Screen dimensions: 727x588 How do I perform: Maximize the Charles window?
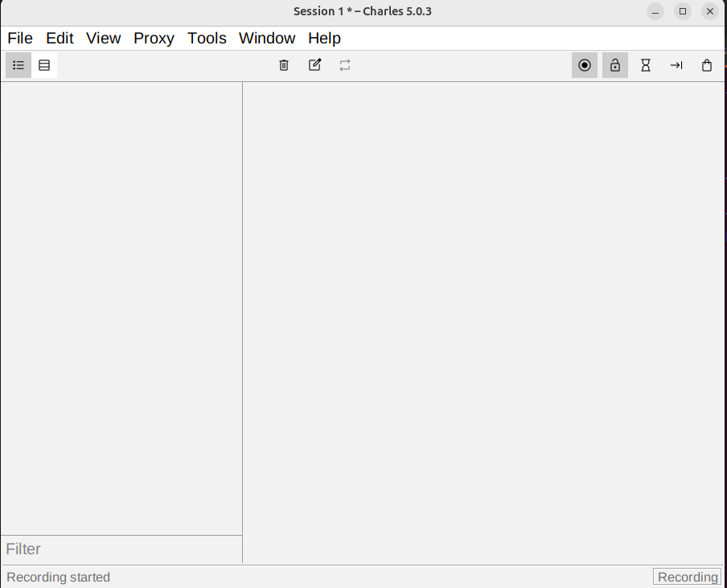683,11
